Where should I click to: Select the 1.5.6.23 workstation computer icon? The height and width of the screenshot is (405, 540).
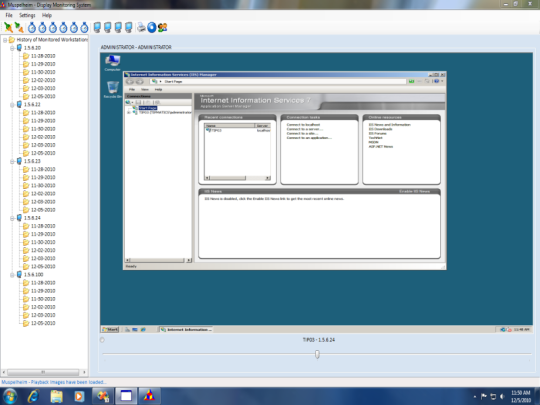[19, 161]
